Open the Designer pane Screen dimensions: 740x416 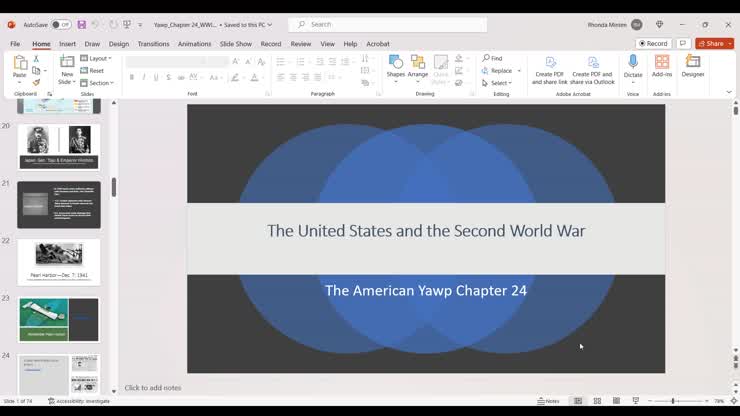point(693,66)
